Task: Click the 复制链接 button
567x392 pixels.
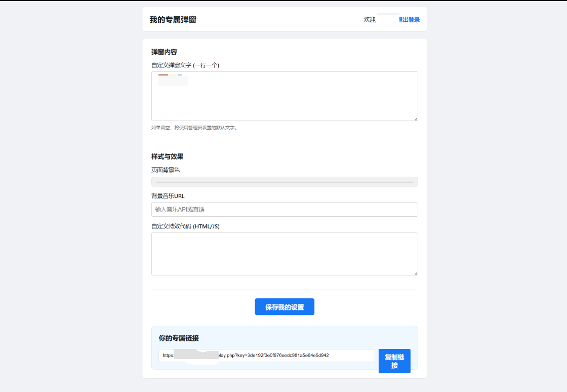Action: pos(394,361)
